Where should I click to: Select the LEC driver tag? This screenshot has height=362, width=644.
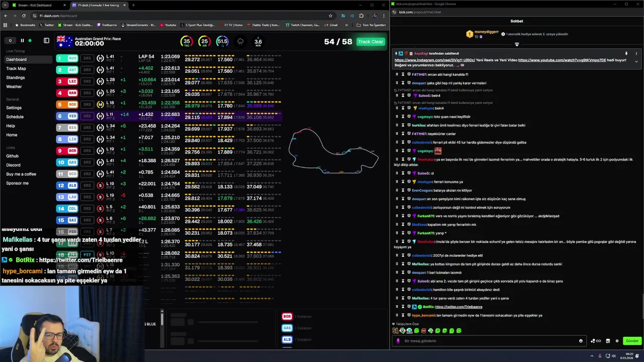tap(67, 81)
